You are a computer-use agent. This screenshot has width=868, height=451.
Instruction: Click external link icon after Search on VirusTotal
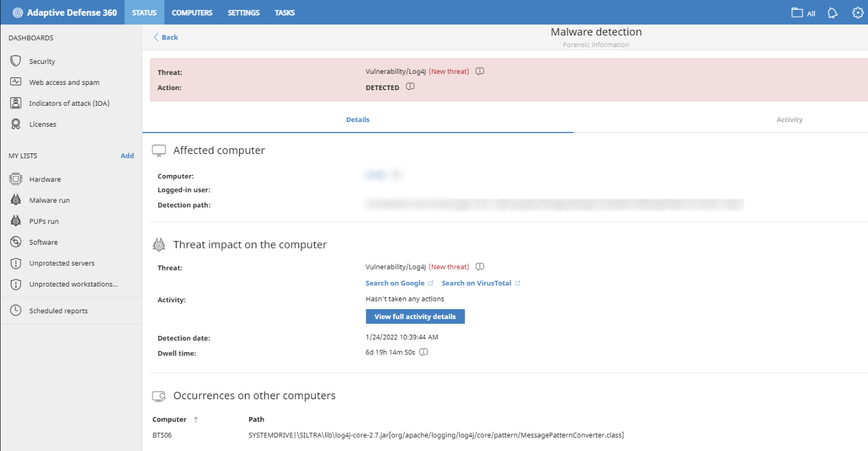518,283
